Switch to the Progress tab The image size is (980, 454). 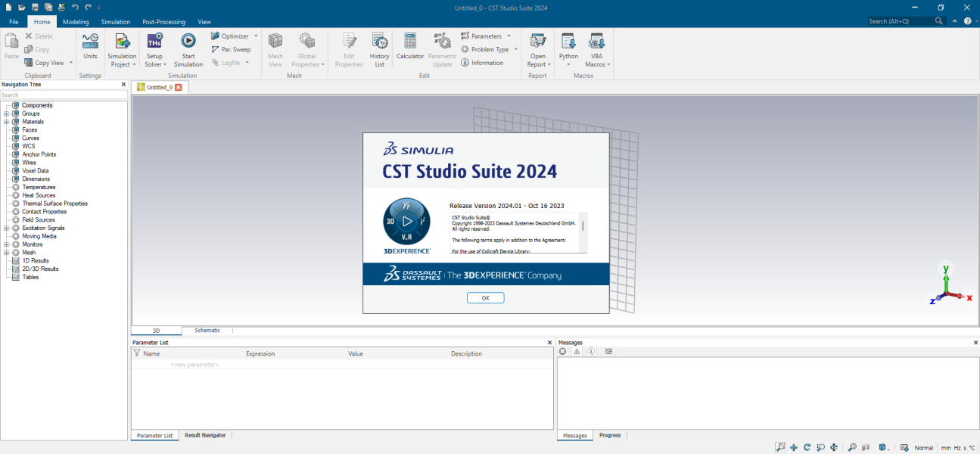pos(610,435)
